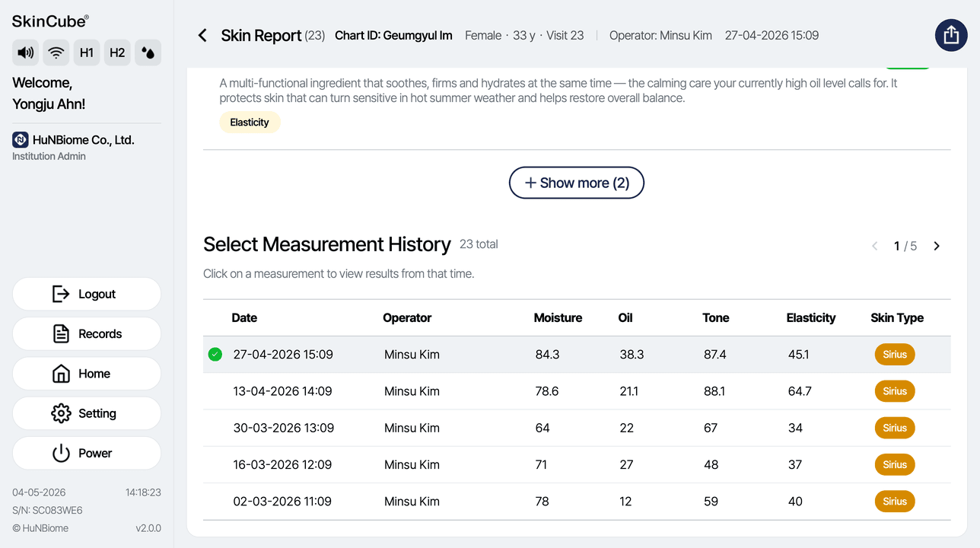Click tone value 48

pos(711,464)
